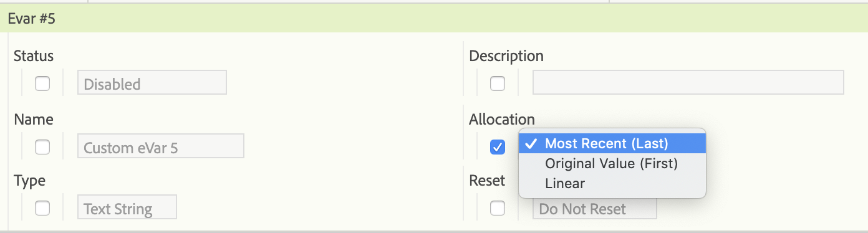This screenshot has width=868, height=233.
Task: Tick the Reset checkbox
Action: [x=498, y=208]
